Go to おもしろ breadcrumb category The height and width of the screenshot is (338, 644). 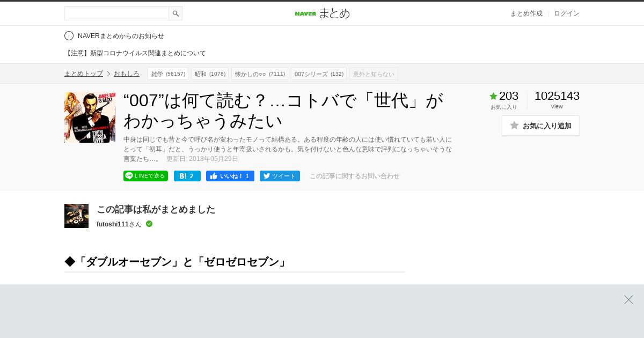pos(127,74)
